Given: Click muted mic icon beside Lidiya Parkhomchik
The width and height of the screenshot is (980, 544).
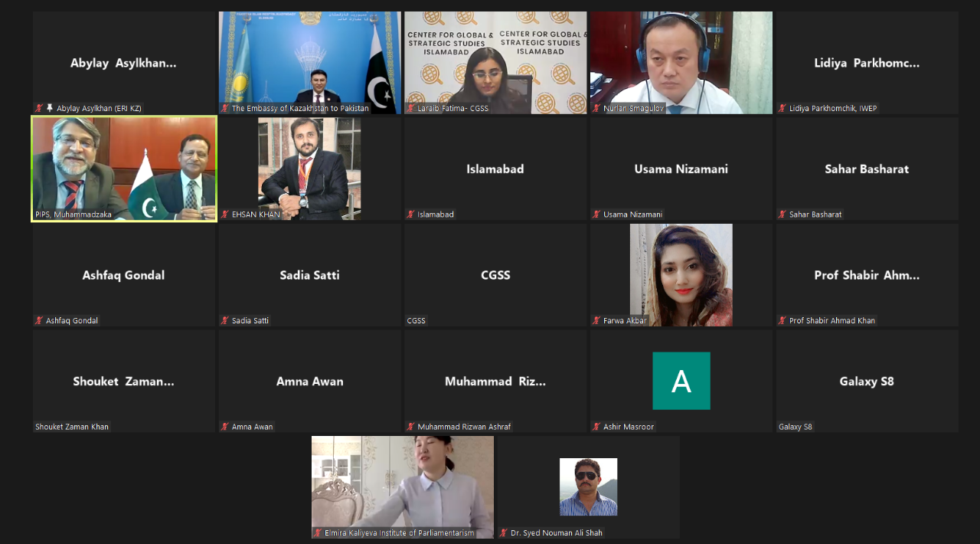Looking at the screenshot, I should pos(782,108).
